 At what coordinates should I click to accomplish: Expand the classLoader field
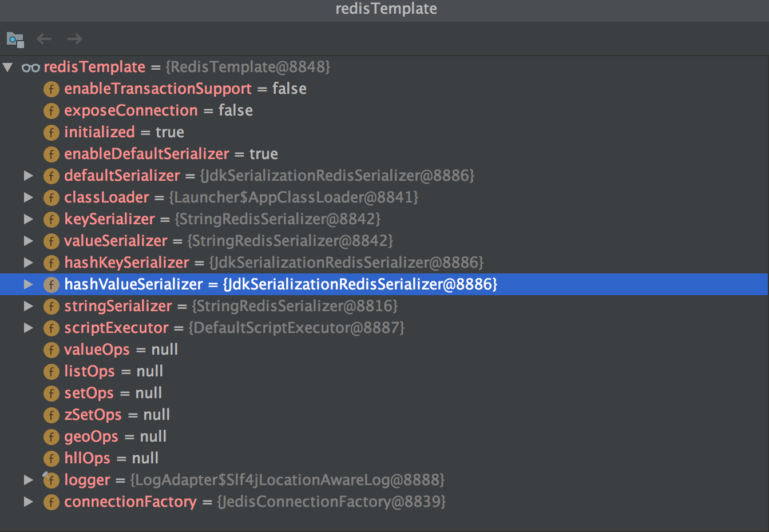tap(28, 197)
